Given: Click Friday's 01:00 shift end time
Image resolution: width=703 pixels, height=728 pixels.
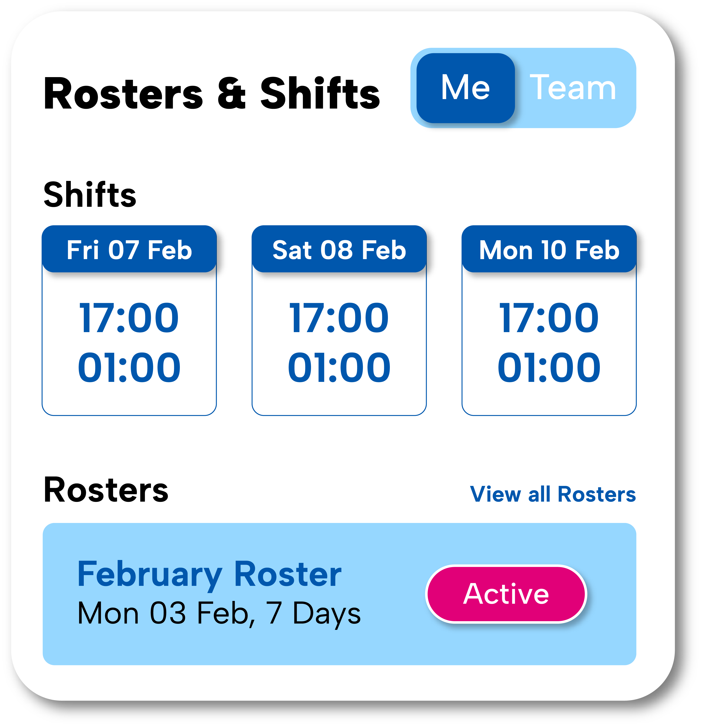Looking at the screenshot, I should click(129, 368).
